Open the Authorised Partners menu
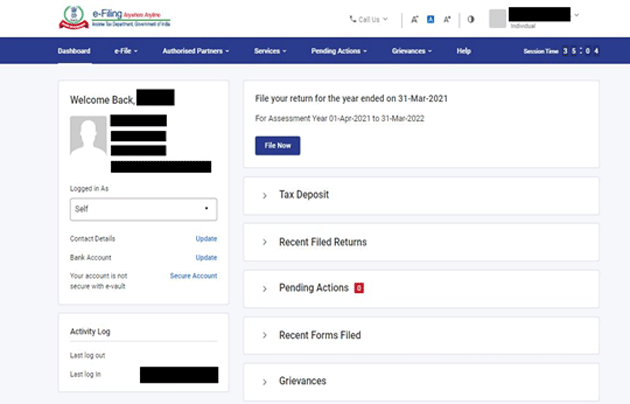630x404 pixels. pos(196,50)
